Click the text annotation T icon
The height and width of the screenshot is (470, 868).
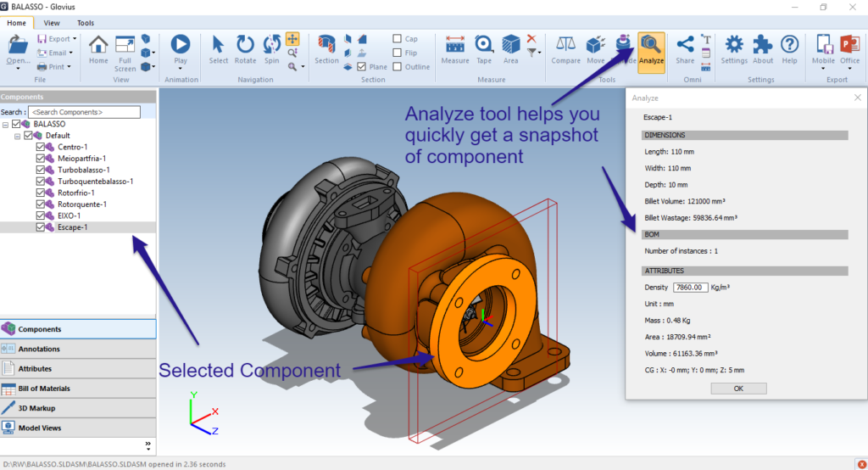coord(706,39)
